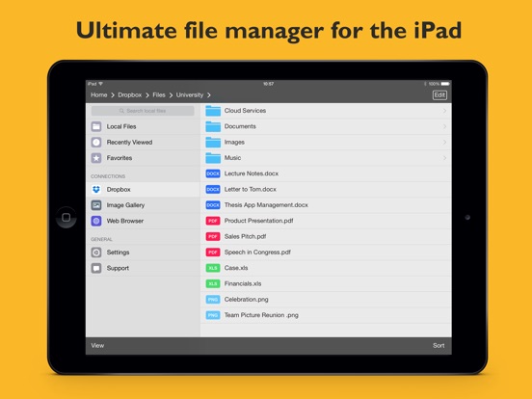532x399 pixels.
Task: Expand the Music folder chevron
Action: 444,158
